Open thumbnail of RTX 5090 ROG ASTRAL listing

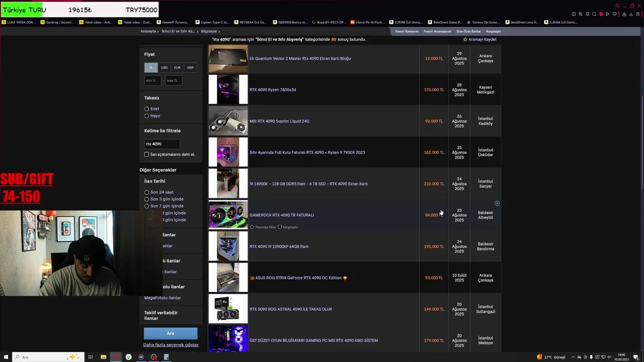coord(228,309)
